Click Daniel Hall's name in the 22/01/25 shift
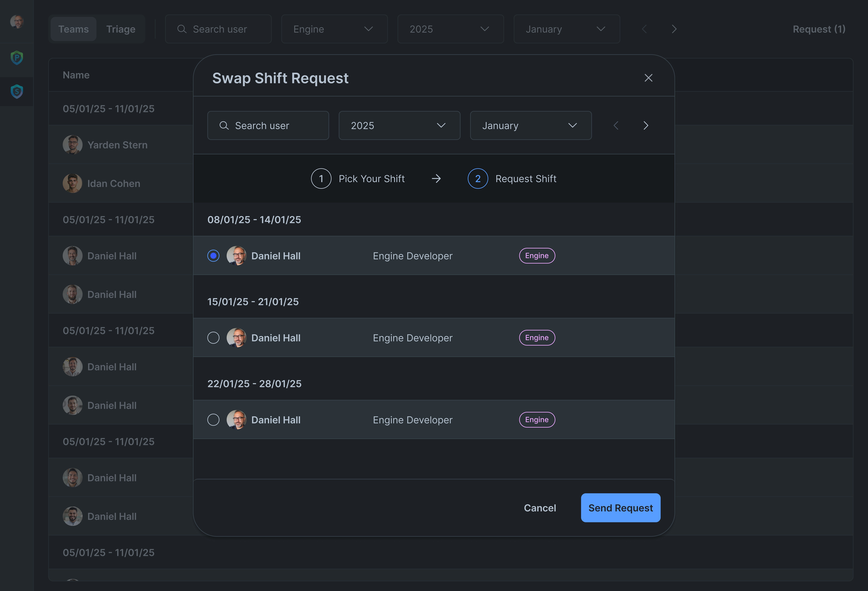868x591 pixels. coord(276,420)
